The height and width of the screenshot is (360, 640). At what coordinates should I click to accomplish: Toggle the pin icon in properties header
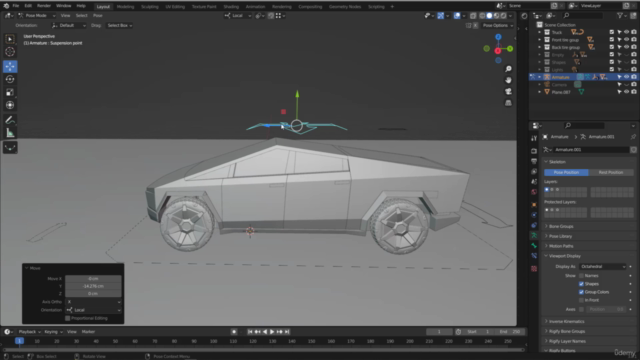pos(633,137)
